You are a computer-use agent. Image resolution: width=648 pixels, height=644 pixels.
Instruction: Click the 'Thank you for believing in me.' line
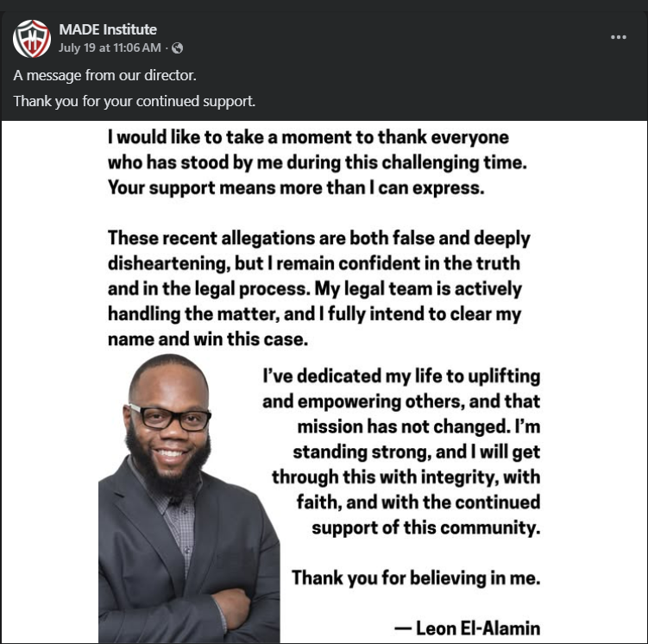tap(416, 578)
